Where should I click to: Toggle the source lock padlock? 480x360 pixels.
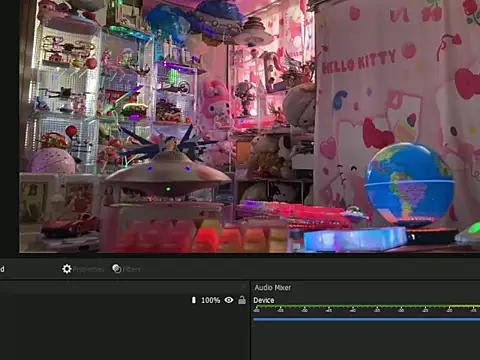(x=242, y=300)
